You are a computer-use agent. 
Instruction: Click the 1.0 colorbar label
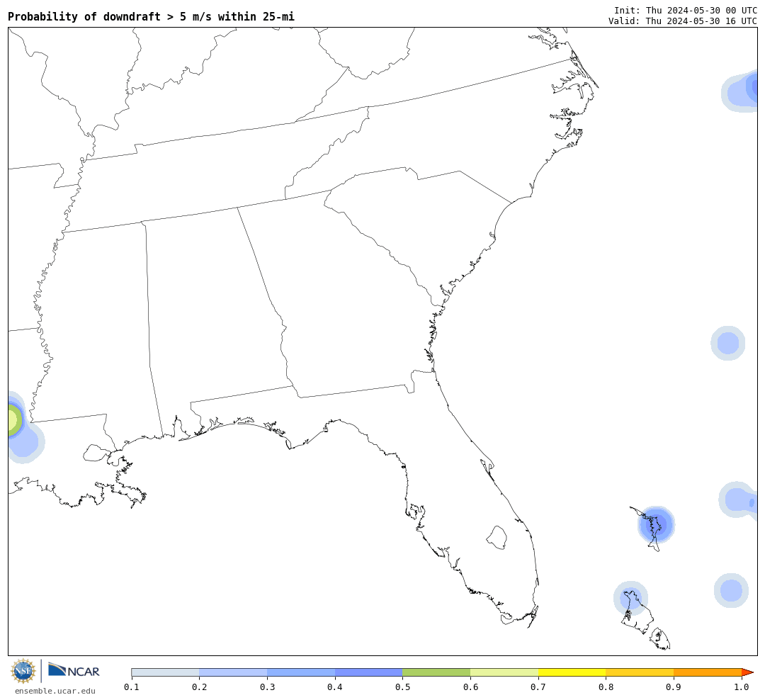742,687
